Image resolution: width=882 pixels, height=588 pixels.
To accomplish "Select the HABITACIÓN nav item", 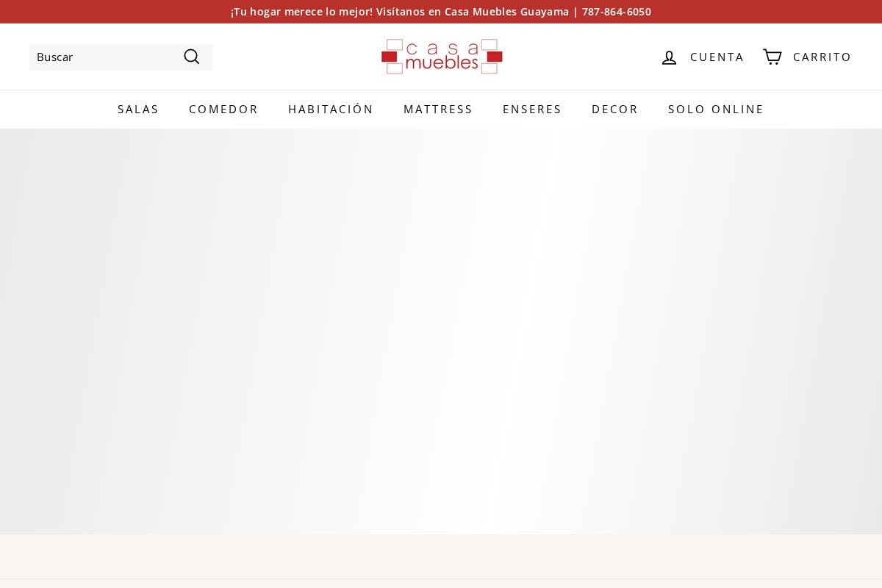I will [x=331, y=109].
